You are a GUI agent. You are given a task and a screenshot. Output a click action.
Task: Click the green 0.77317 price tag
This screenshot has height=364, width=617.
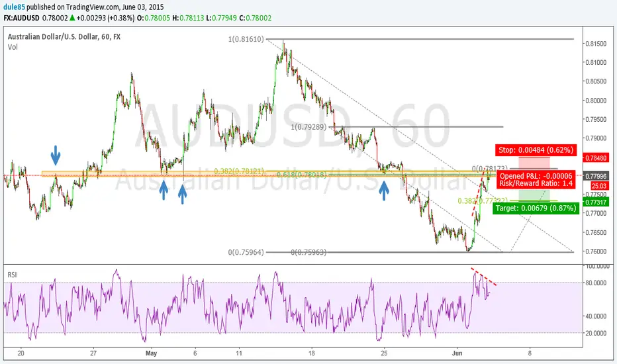point(596,203)
